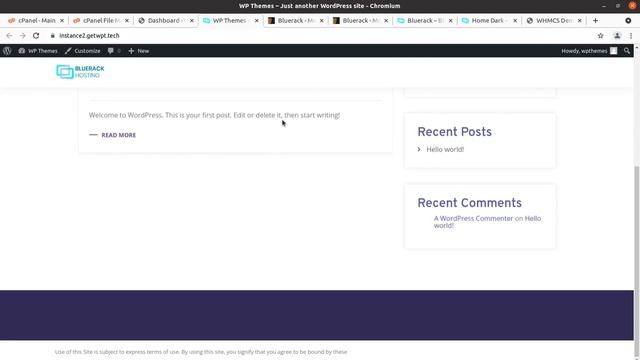The width and height of the screenshot is (640, 360).
Task: Click the READ MORE link
Action: [118, 135]
